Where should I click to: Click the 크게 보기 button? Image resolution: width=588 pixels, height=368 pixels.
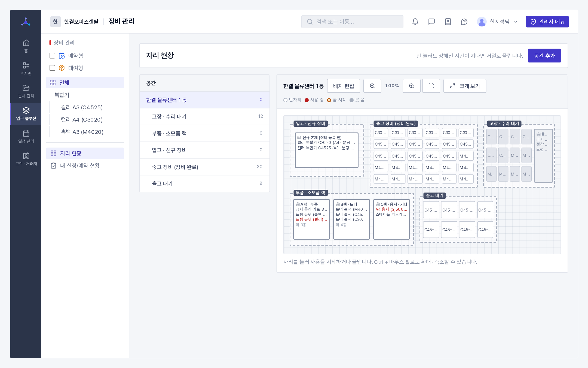click(465, 86)
